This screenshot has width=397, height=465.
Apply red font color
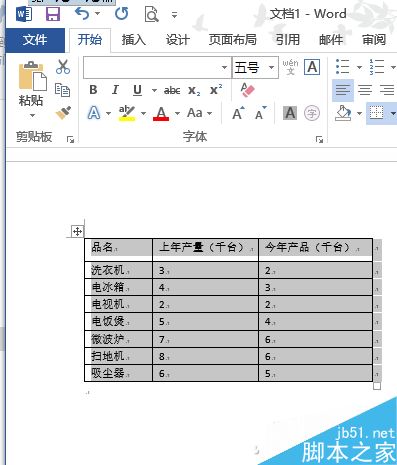tap(161, 113)
